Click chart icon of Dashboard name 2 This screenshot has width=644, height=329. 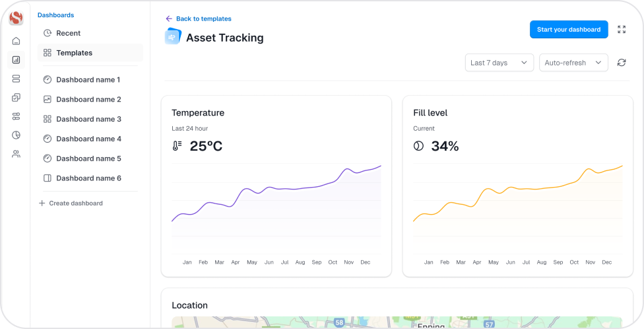pyautogui.click(x=48, y=100)
